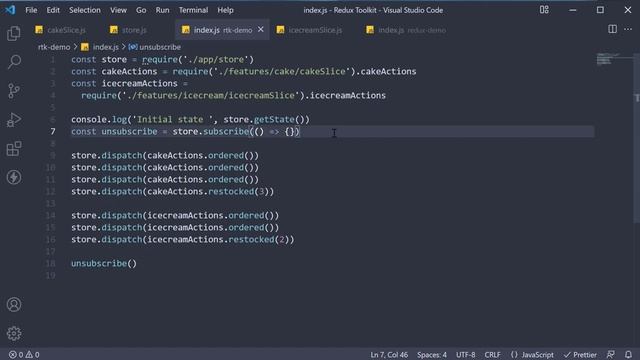Open the Explorer view in activity bar
The image size is (640, 360).
click(14, 33)
